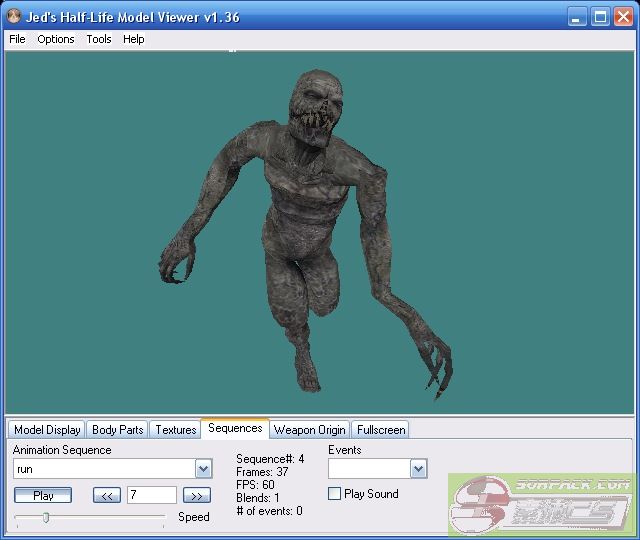The height and width of the screenshot is (540, 640).
Task: Switch to the Textures tab
Action: (x=175, y=430)
